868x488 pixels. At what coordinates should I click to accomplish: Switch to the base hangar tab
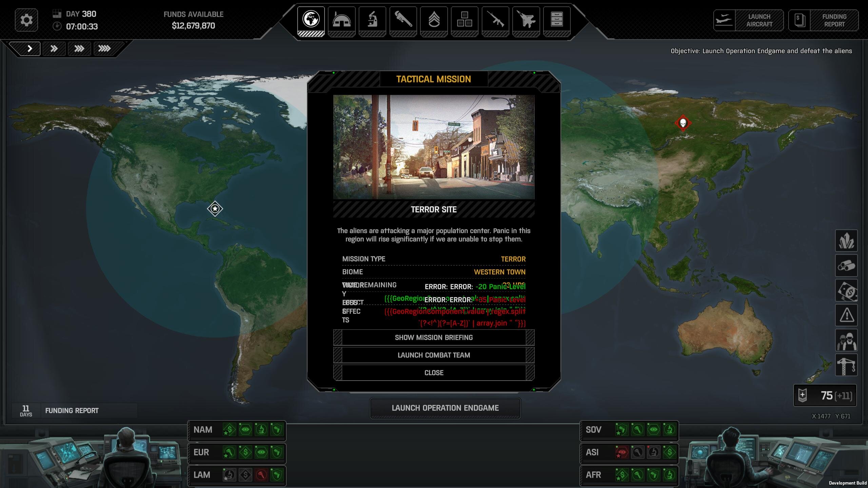pyautogui.click(x=341, y=20)
